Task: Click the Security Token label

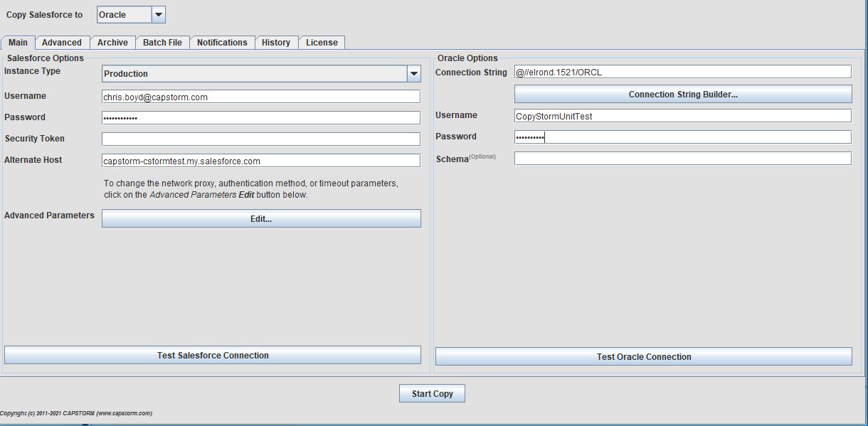Action: coord(34,139)
